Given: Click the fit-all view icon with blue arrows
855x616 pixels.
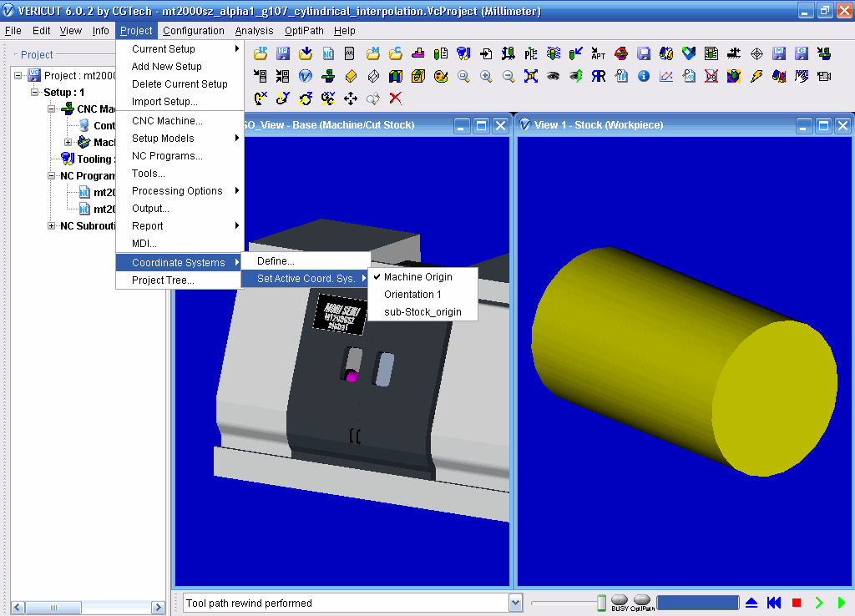Looking at the screenshot, I should tap(530, 76).
